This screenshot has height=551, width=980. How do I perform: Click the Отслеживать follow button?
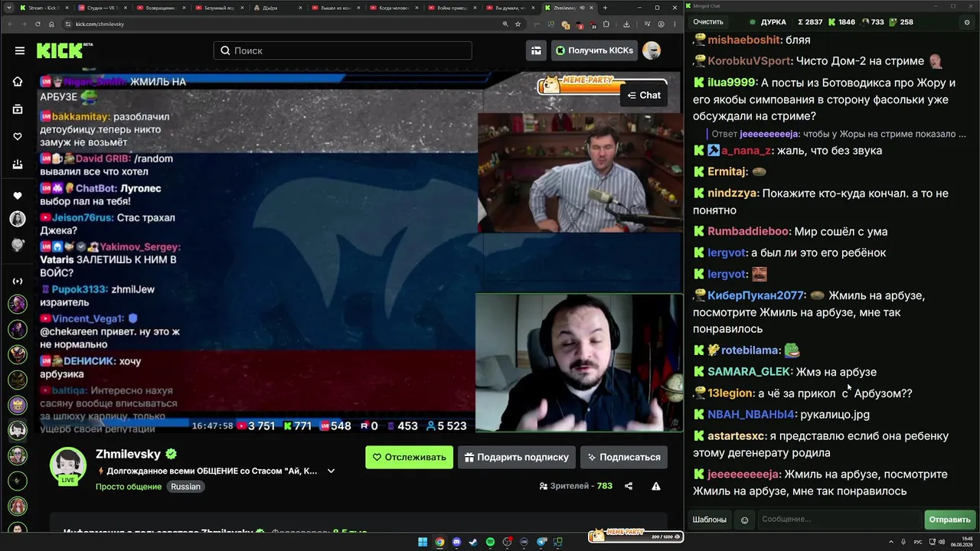pos(409,457)
